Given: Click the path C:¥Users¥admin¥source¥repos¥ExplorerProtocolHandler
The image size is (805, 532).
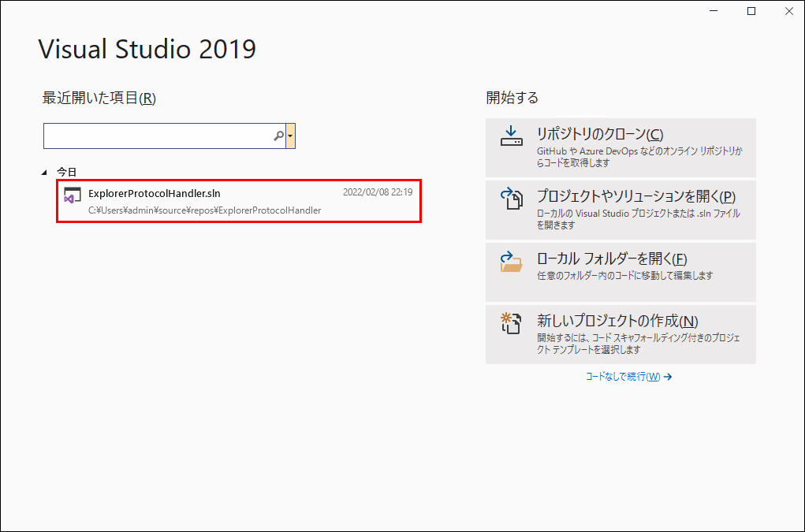Looking at the screenshot, I should [x=205, y=210].
